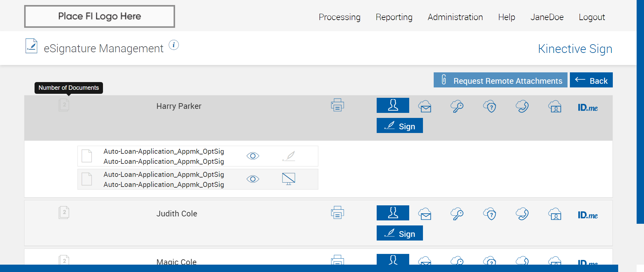Open the Processing menu

[339, 17]
